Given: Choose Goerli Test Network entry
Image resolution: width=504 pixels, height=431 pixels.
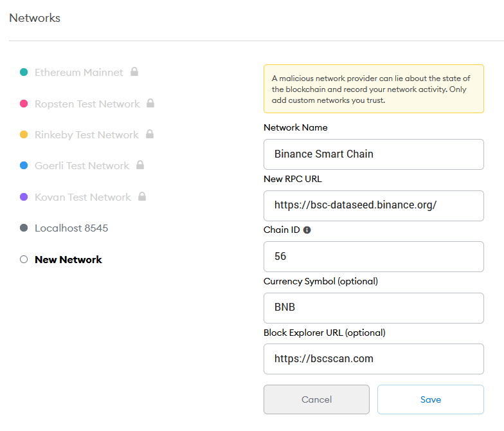Looking at the screenshot, I should click(x=82, y=166).
